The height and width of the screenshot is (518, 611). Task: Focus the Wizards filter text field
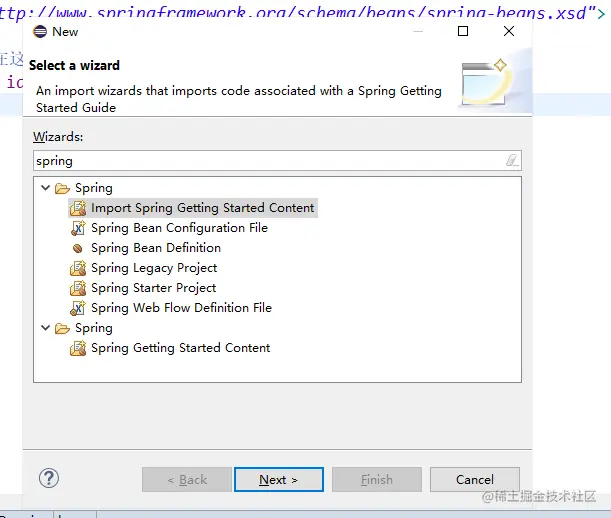[x=277, y=161]
